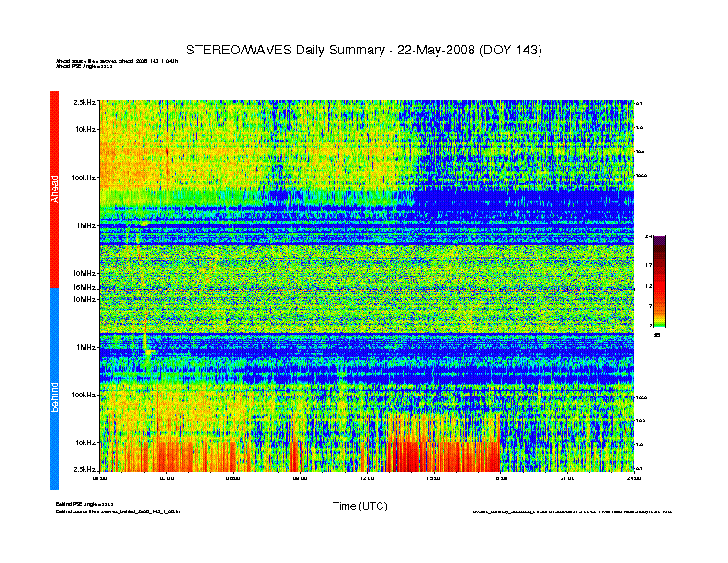Click the 24 value on color scale
This screenshot has height=563, width=728.
click(648, 237)
